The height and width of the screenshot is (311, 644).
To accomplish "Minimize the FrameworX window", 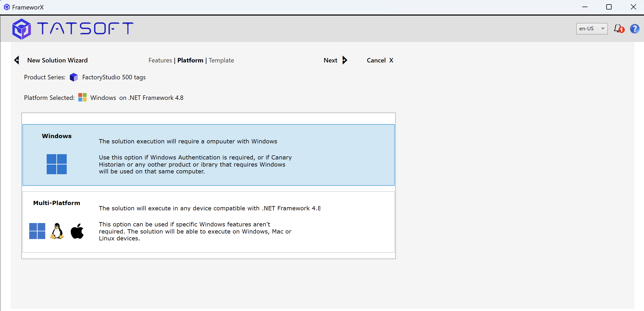I will pos(585,7).
